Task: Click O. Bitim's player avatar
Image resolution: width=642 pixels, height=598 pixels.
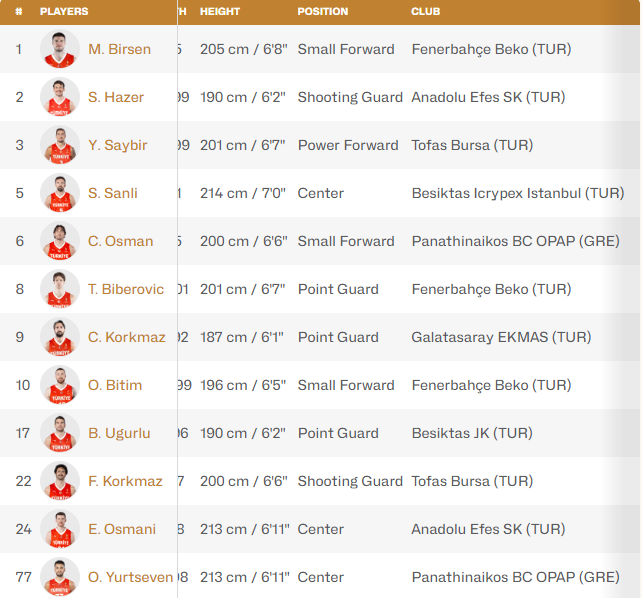Action: 60,385
